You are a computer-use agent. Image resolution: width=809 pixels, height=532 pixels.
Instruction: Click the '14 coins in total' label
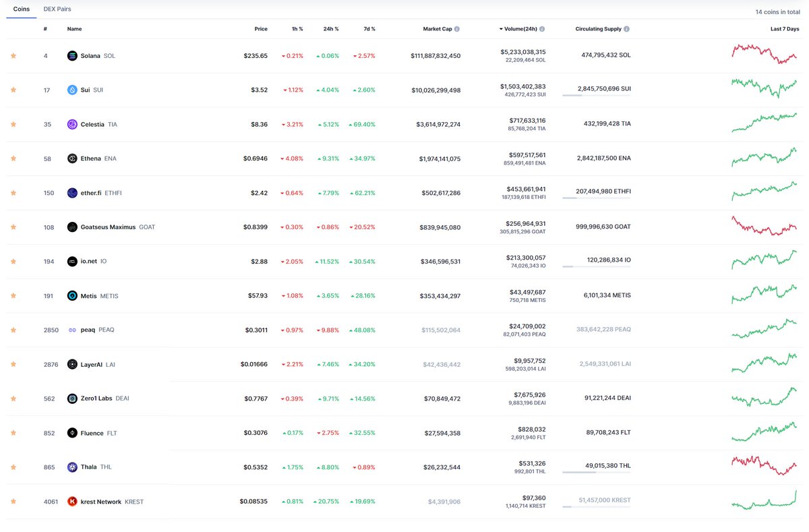(778, 12)
